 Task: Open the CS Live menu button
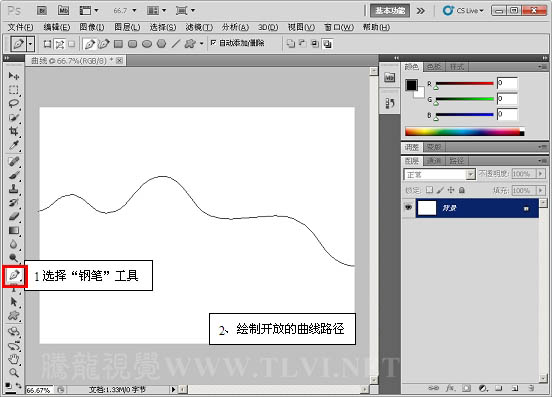pyautogui.click(x=464, y=11)
